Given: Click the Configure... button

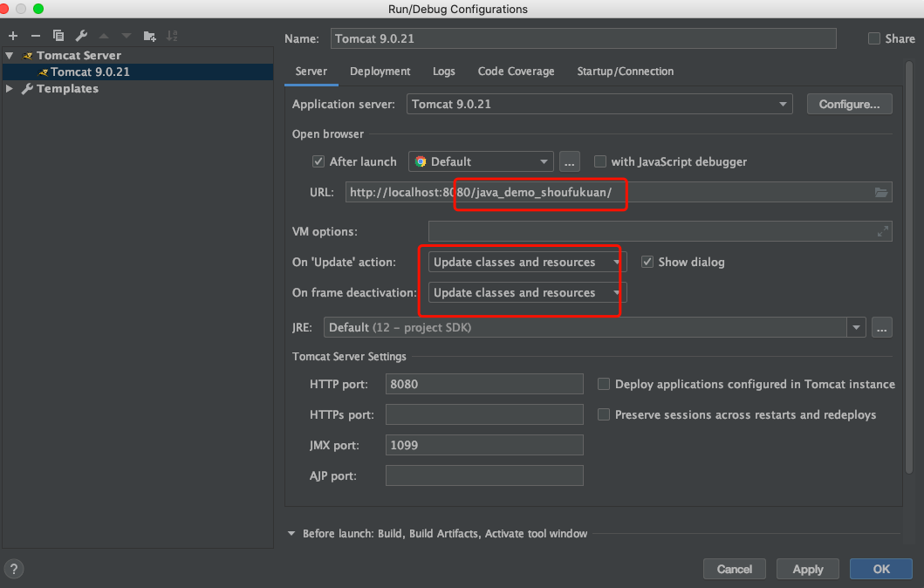Looking at the screenshot, I should pos(849,105).
